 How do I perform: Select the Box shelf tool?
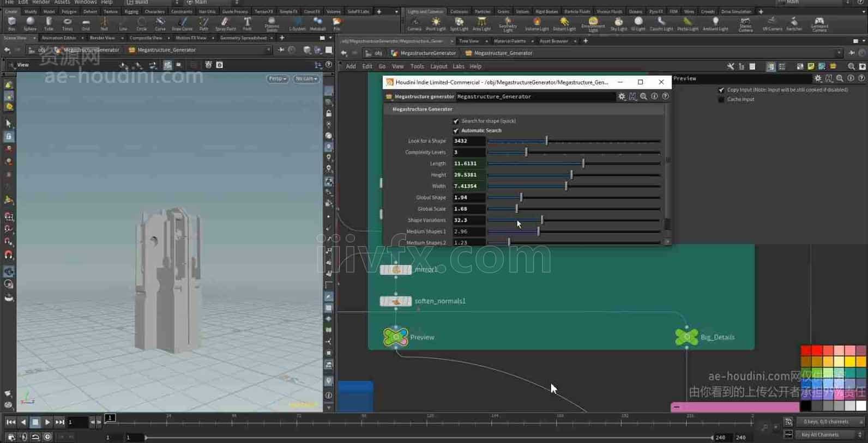(x=11, y=23)
